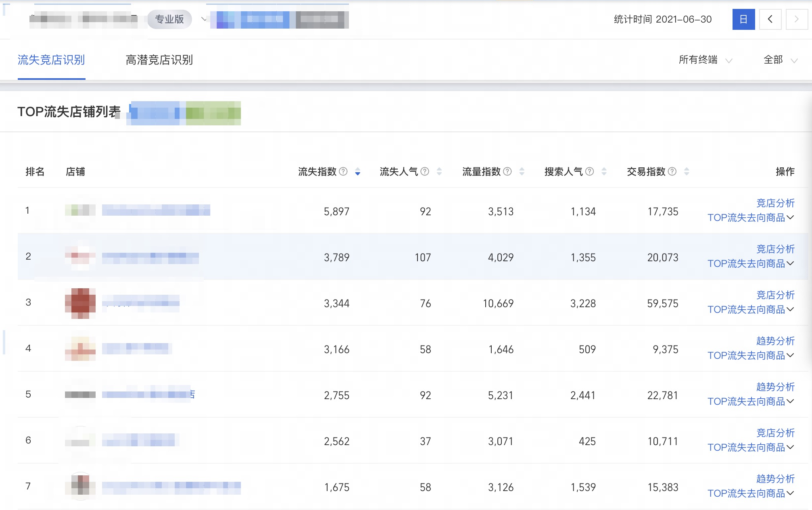812x510 pixels.
Task: Select the 流失竞店识别 tab
Action: point(51,60)
